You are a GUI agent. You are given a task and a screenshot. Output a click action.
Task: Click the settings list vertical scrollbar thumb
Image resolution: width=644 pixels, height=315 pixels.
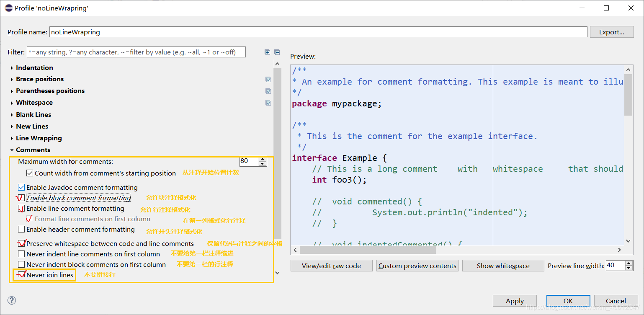point(277,153)
